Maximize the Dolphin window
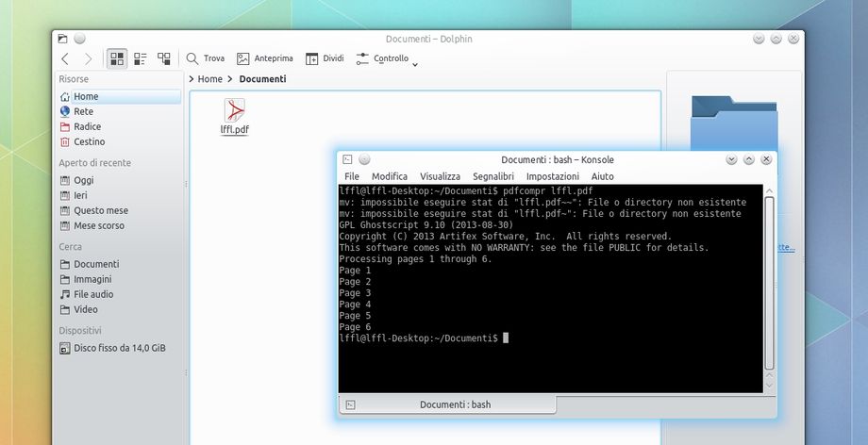 [x=776, y=39]
